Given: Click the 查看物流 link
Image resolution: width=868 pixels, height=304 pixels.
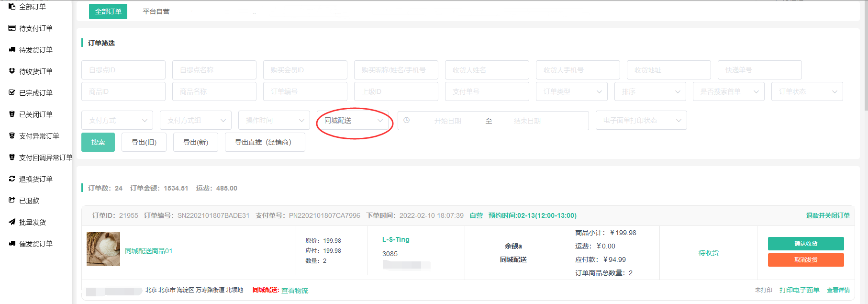Looking at the screenshot, I should (x=295, y=291).
